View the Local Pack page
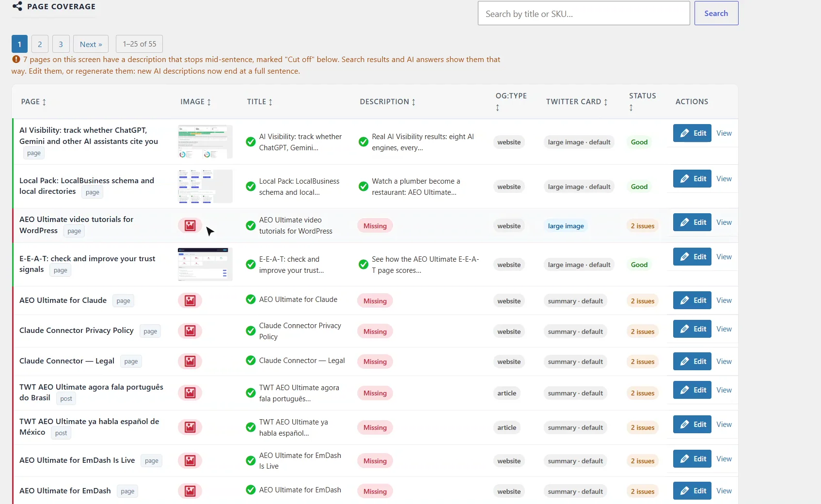821x504 pixels. 724,179
